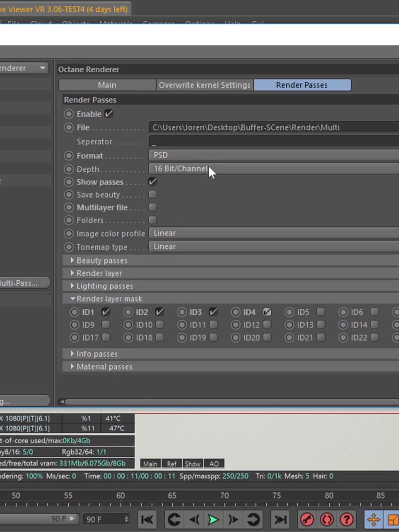Screen dimensions: 399x532
Task: Go to the next keyframe
Action: coord(253,520)
